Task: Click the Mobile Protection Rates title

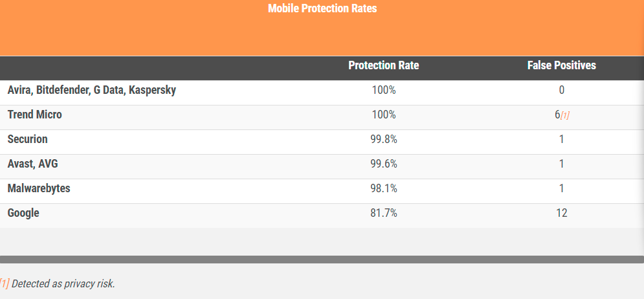Action: pyautogui.click(x=322, y=8)
